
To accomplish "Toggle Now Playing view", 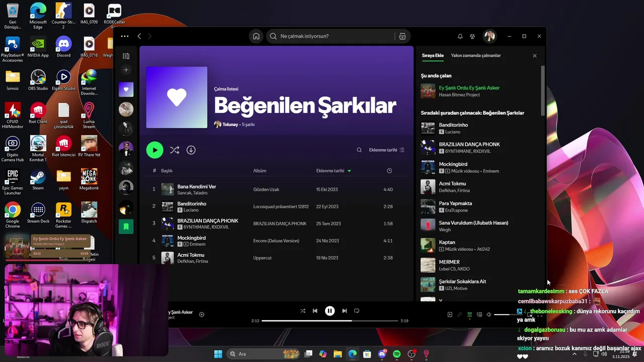I will (x=450, y=315).
